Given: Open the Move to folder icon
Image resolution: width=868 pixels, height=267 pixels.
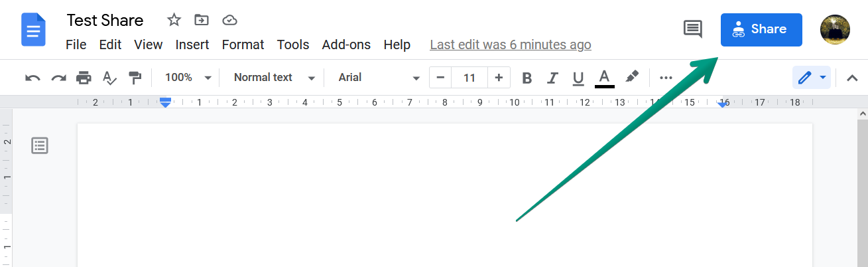Looking at the screenshot, I should point(202,20).
